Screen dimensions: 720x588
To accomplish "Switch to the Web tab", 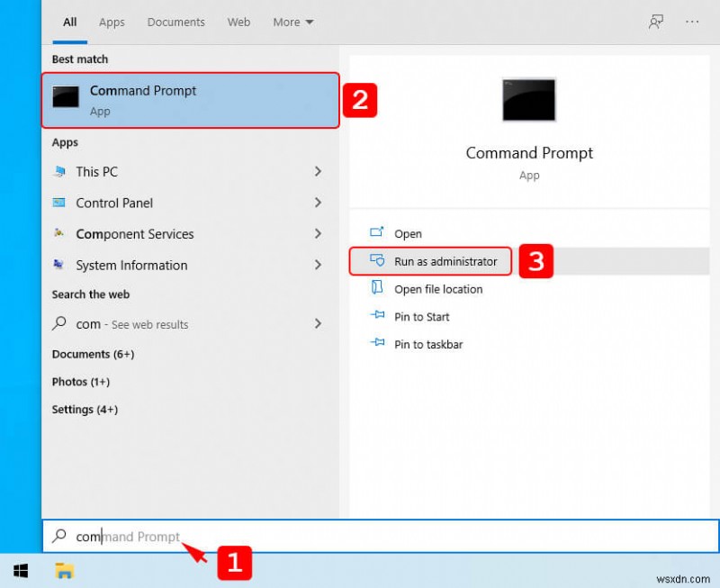I will click(238, 22).
